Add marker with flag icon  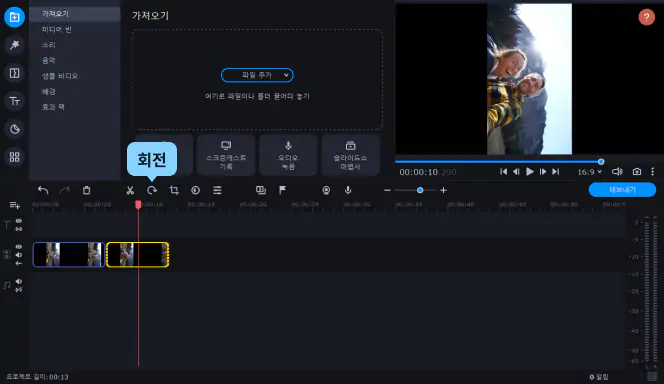[282, 191]
